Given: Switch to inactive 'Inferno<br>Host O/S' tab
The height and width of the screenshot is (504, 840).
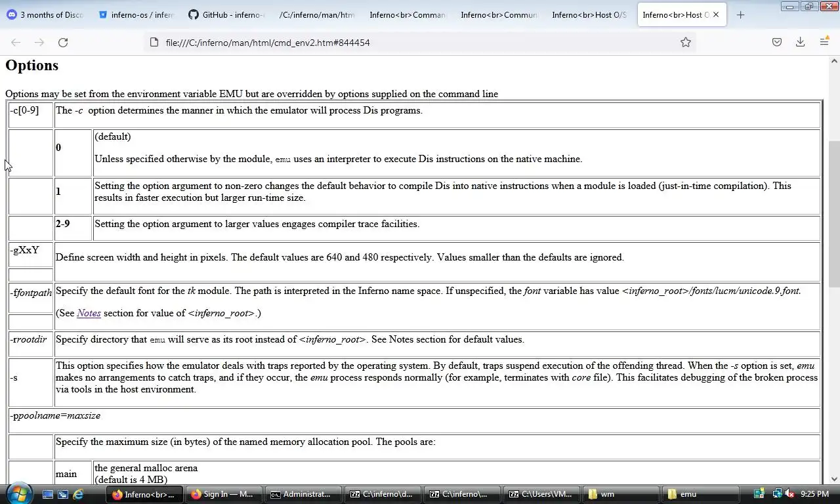Looking at the screenshot, I should (589, 14).
